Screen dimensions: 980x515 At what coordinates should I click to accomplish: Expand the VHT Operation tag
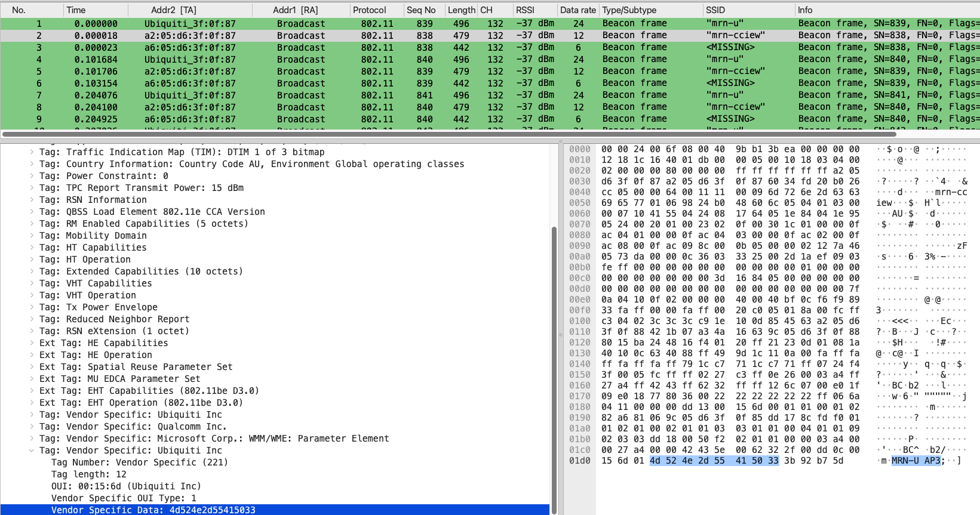(32, 295)
